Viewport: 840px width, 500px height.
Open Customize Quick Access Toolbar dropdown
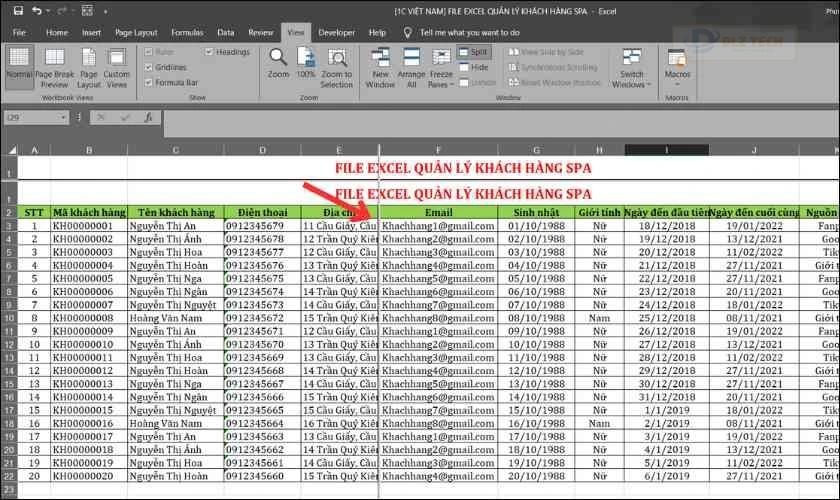(106, 11)
